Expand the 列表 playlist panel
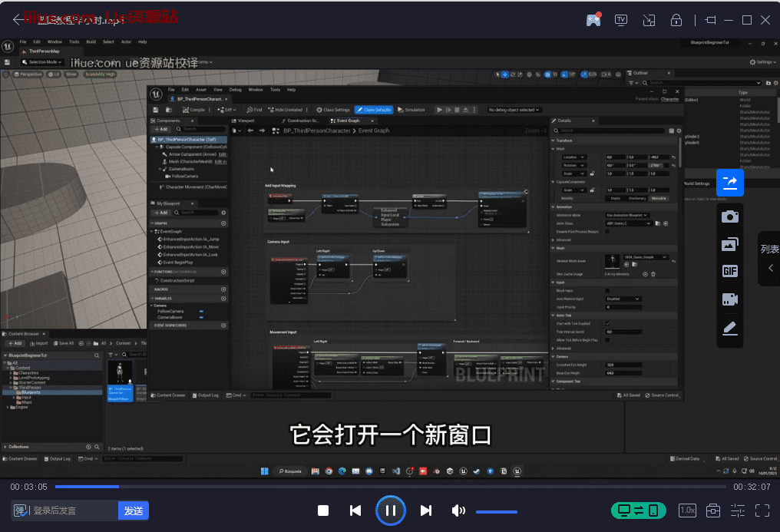780x532 pixels. click(770, 258)
